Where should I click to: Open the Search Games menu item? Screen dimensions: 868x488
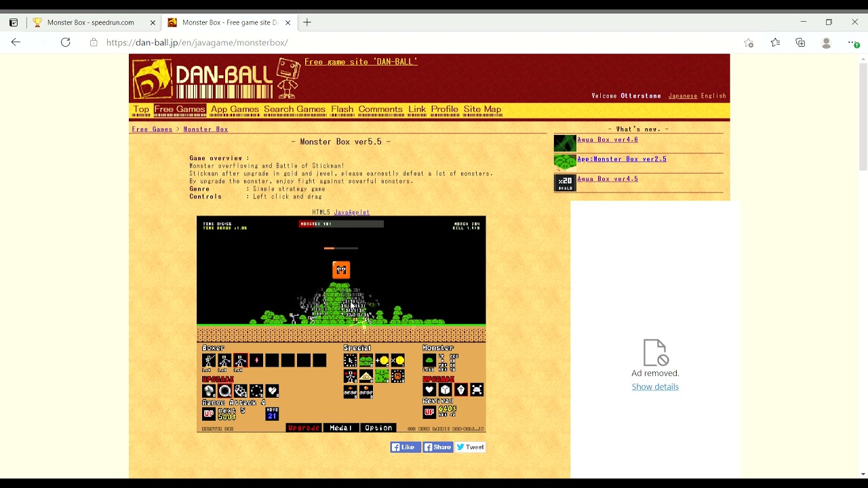(294, 109)
